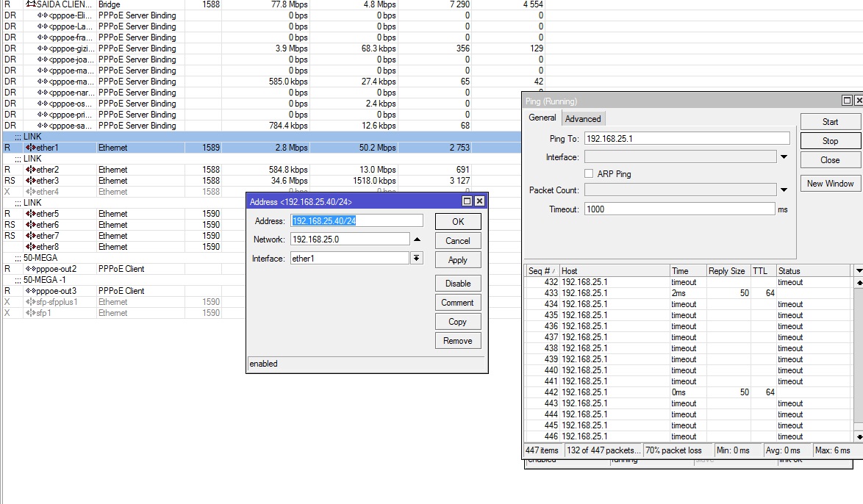Click the disabled ether4 interface icon
This screenshot has height=504, width=863.
(30, 192)
